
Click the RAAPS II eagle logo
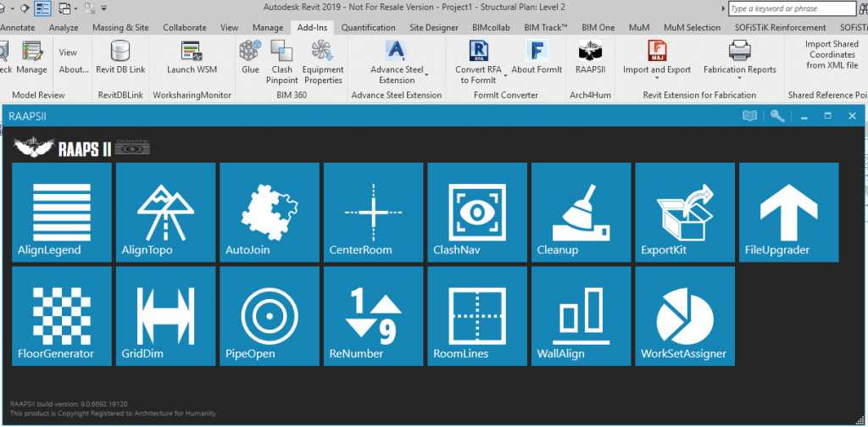(x=34, y=147)
